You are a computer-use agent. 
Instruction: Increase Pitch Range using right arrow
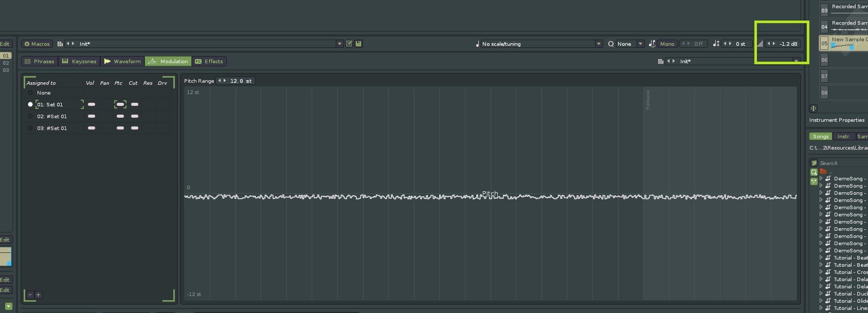coord(225,81)
